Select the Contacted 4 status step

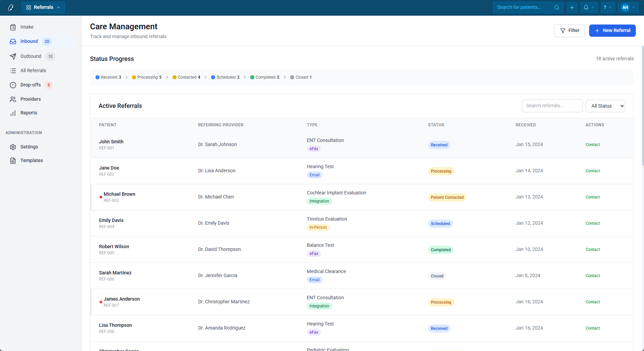coord(186,77)
